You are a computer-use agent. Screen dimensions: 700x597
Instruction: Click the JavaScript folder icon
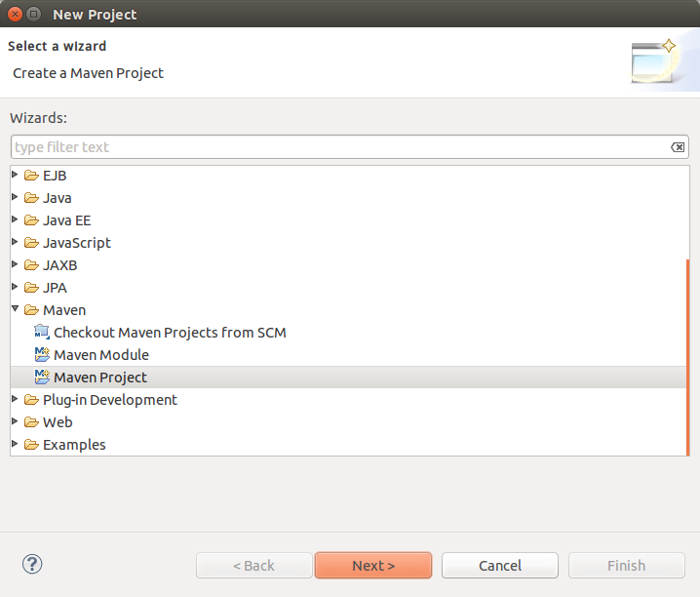31,243
